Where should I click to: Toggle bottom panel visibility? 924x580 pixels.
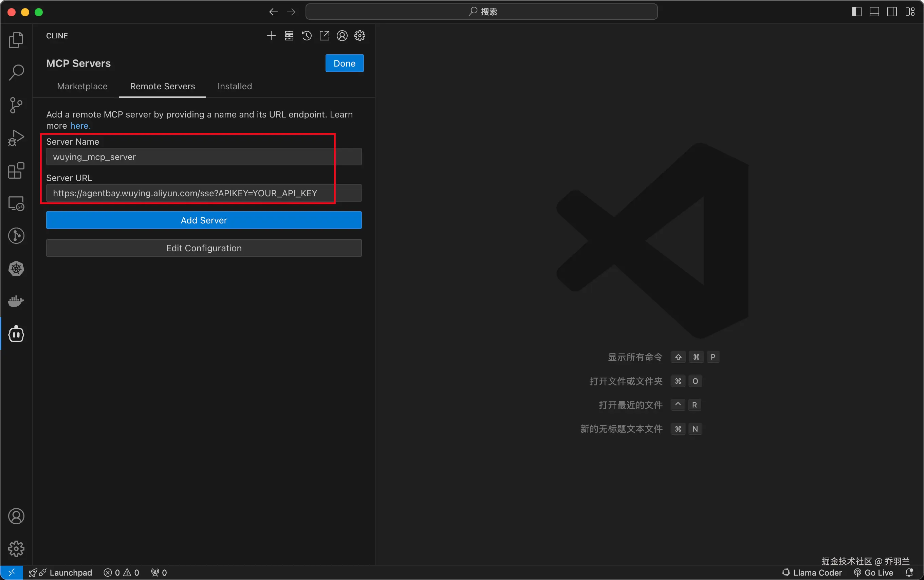(x=874, y=12)
